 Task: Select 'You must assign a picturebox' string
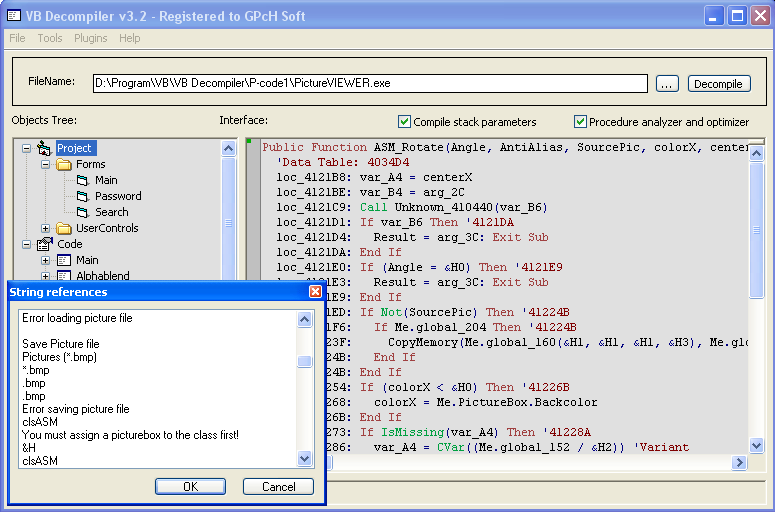130,435
